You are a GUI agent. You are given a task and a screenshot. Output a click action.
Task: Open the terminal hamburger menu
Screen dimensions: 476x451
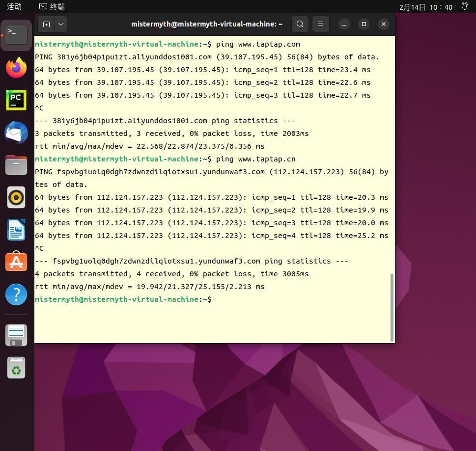click(x=321, y=24)
